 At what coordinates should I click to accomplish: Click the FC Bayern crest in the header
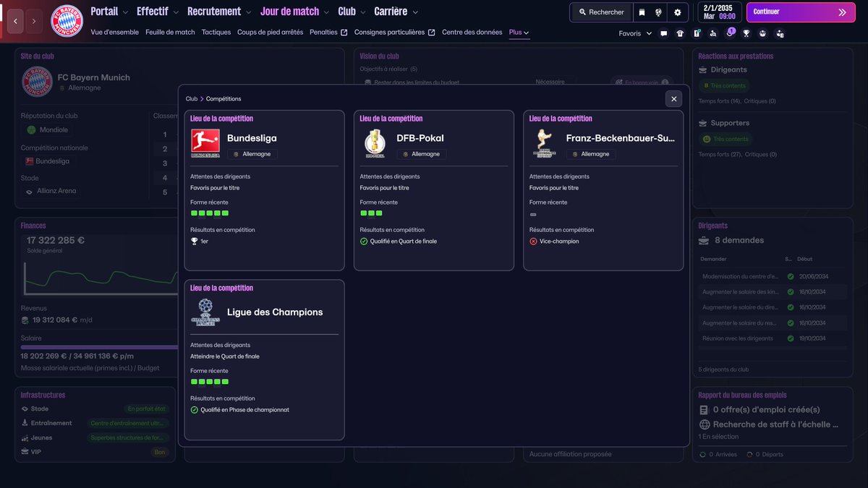click(x=67, y=21)
